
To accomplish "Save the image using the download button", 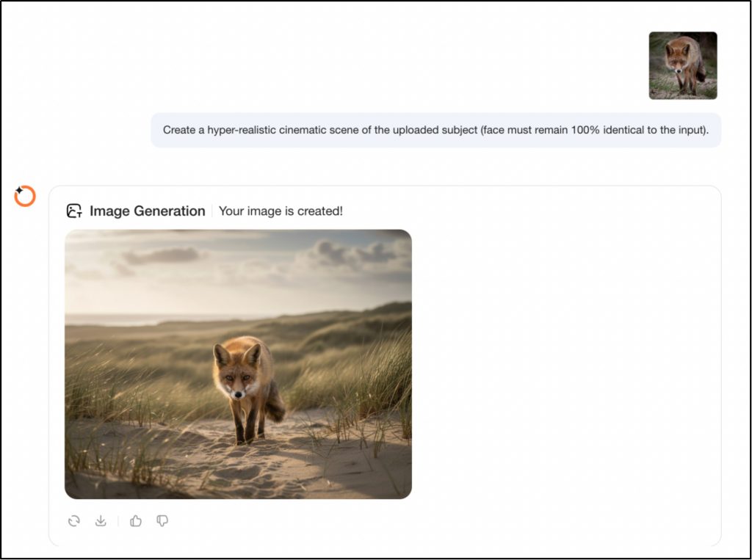I will pos(100,520).
